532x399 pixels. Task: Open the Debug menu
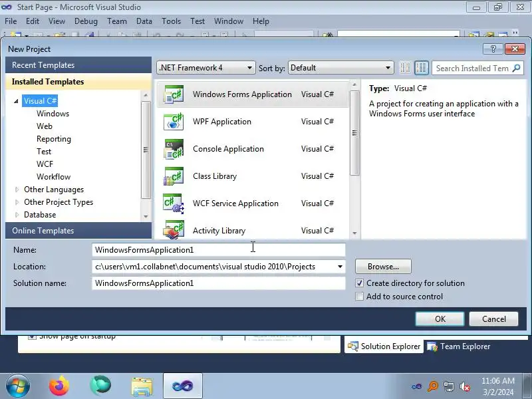point(86,21)
